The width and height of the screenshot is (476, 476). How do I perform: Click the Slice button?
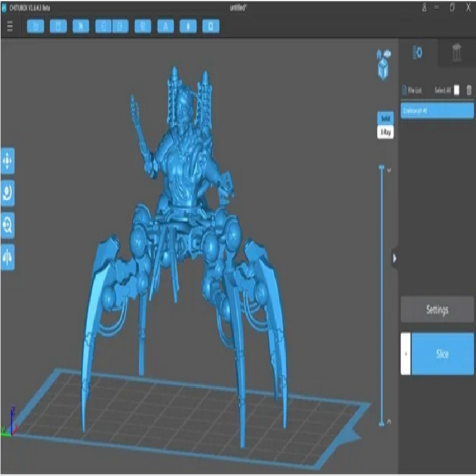pos(442,353)
